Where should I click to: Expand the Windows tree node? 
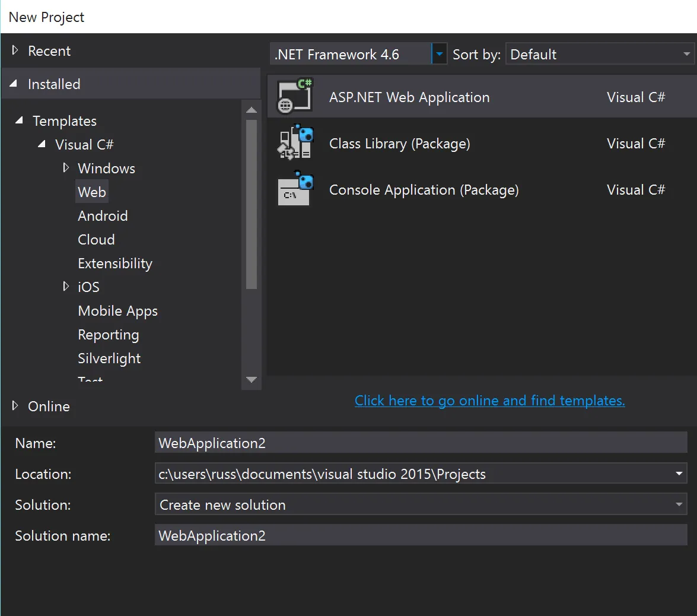[65, 168]
